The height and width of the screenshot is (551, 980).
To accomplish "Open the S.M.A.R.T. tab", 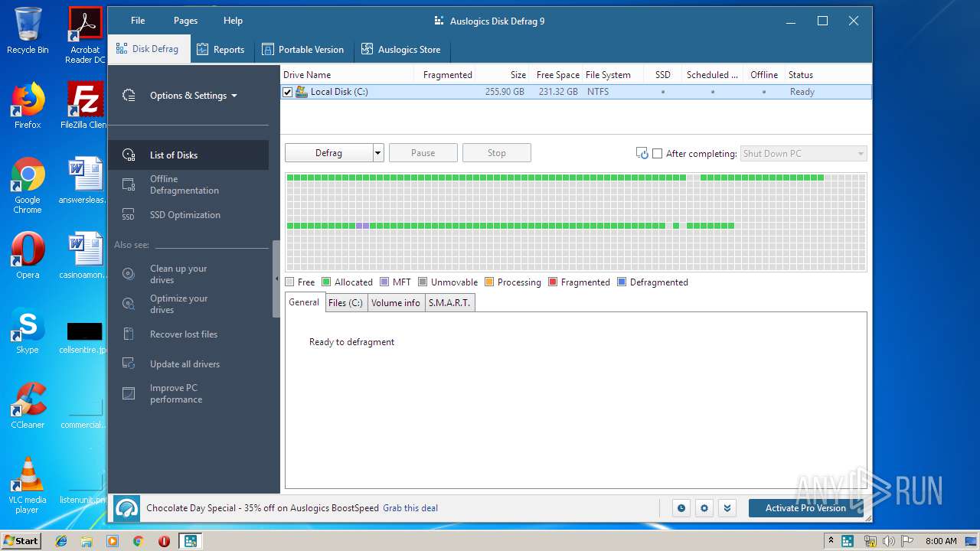I will pyautogui.click(x=449, y=303).
